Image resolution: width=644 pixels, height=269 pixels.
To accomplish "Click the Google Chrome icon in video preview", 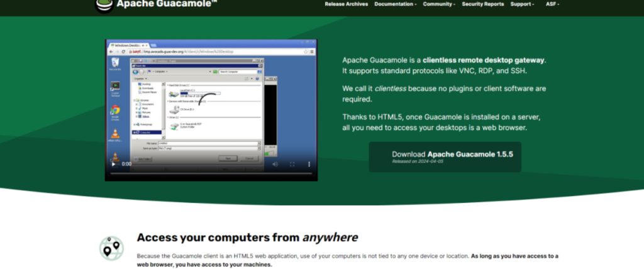I will pyautogui.click(x=115, y=111).
